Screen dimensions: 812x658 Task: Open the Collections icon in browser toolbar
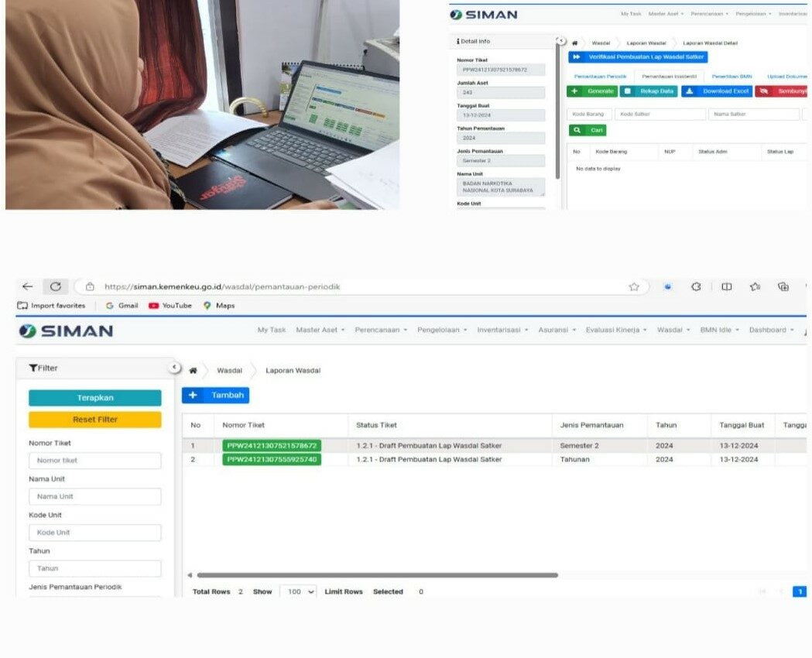click(783, 286)
